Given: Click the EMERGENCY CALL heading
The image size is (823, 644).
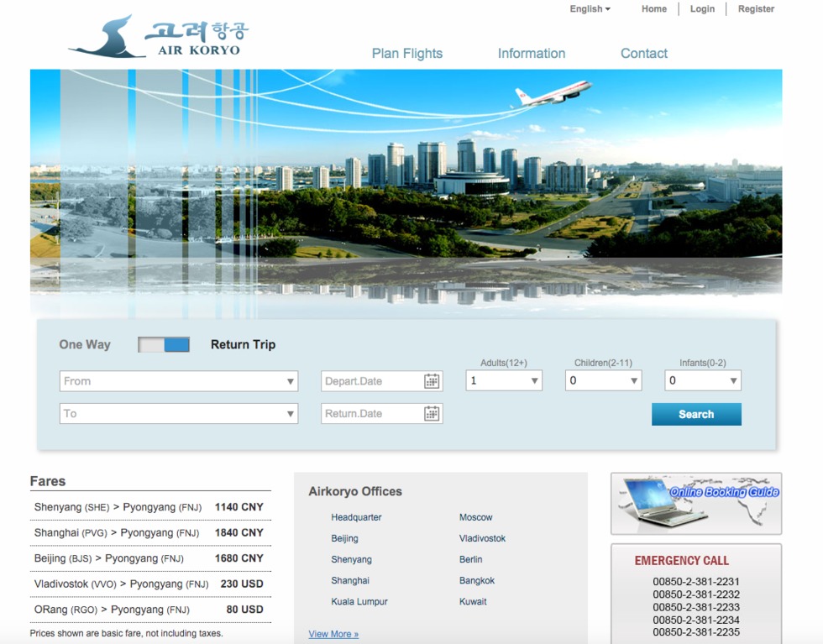Looking at the screenshot, I should 682,561.
